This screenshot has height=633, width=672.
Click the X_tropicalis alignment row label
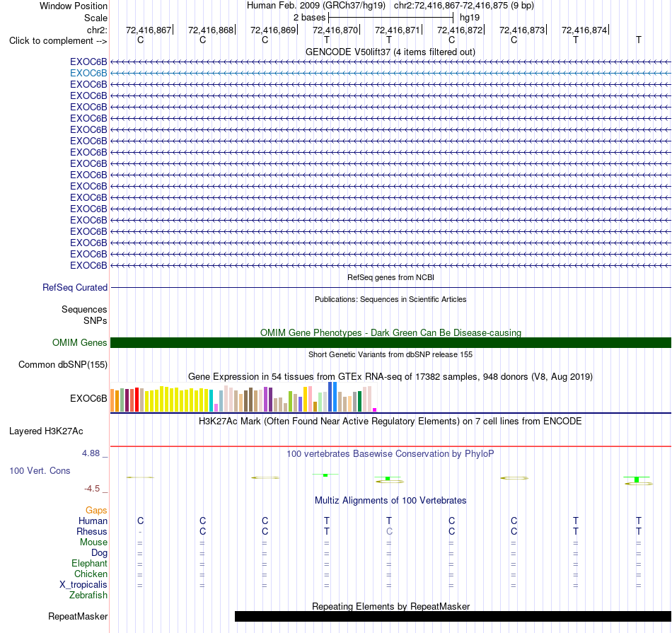pos(83,585)
